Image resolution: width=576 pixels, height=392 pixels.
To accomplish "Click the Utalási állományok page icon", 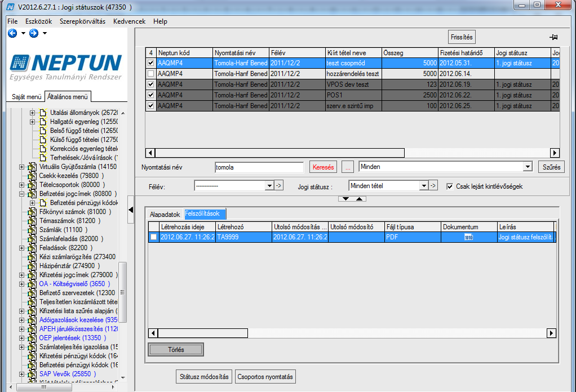I will click(x=43, y=113).
